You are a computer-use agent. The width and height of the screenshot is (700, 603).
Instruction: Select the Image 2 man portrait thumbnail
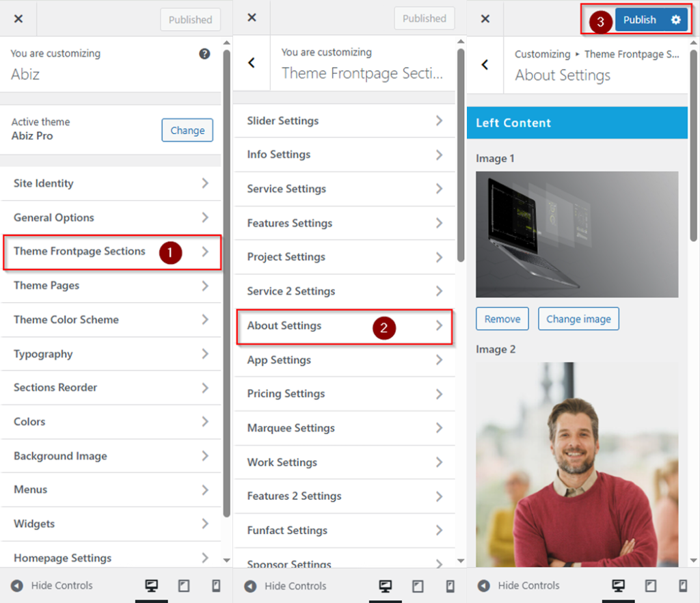click(x=577, y=465)
